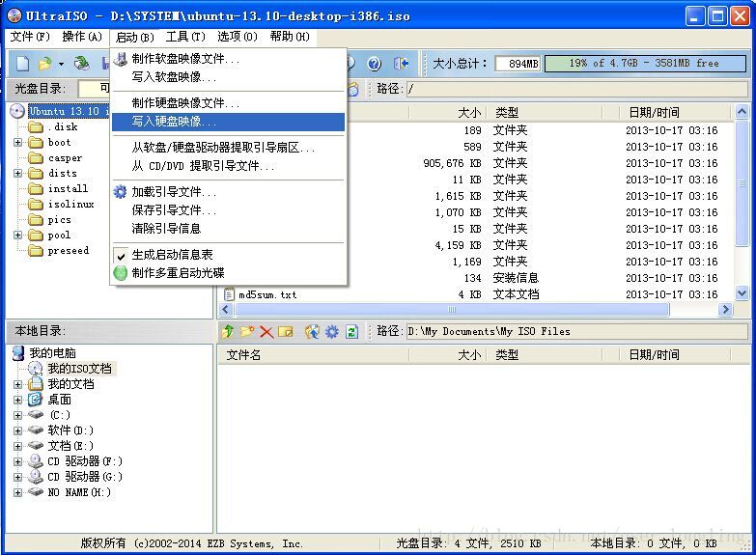Screen dimensions: 756x555
Task: Click the ISO list scroll-down arrow
Action: tap(742, 292)
